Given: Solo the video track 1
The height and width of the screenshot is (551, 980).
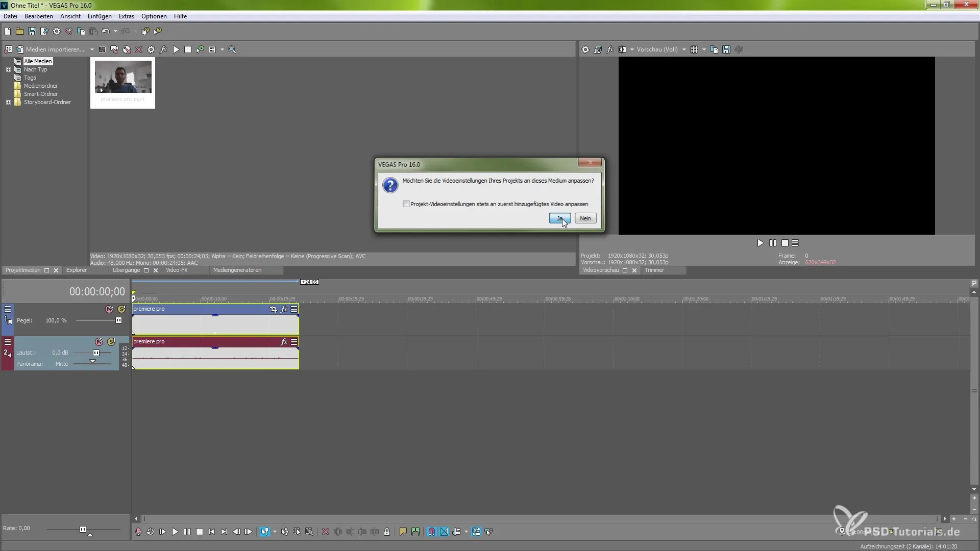Looking at the screenshot, I should (121, 309).
